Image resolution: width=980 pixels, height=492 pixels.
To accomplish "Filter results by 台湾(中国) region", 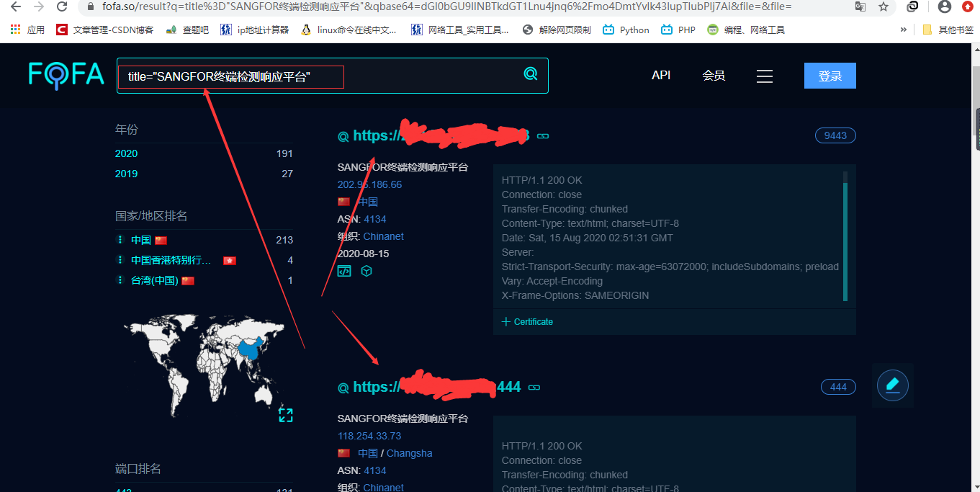I will (155, 280).
